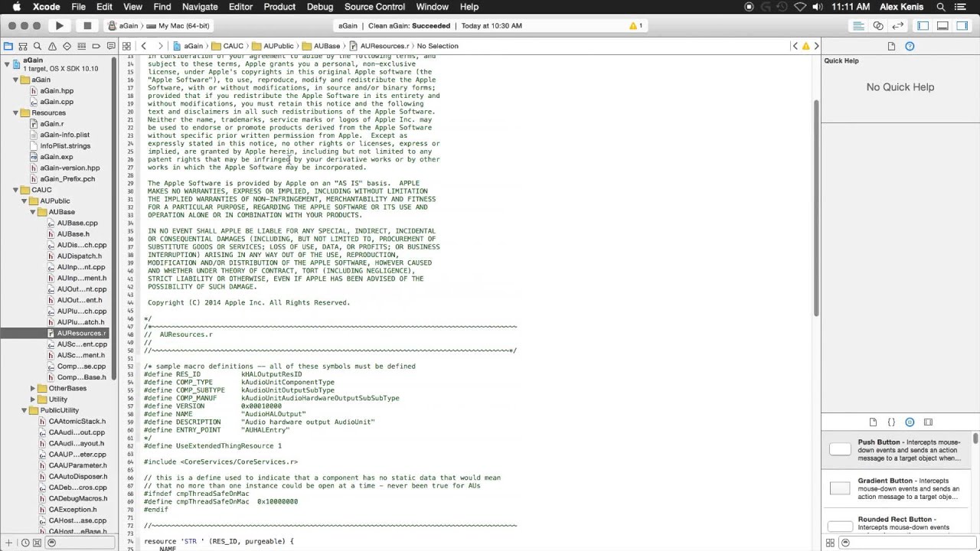Open the Source Control menu
This screenshot has width=980, height=551.
[374, 7]
